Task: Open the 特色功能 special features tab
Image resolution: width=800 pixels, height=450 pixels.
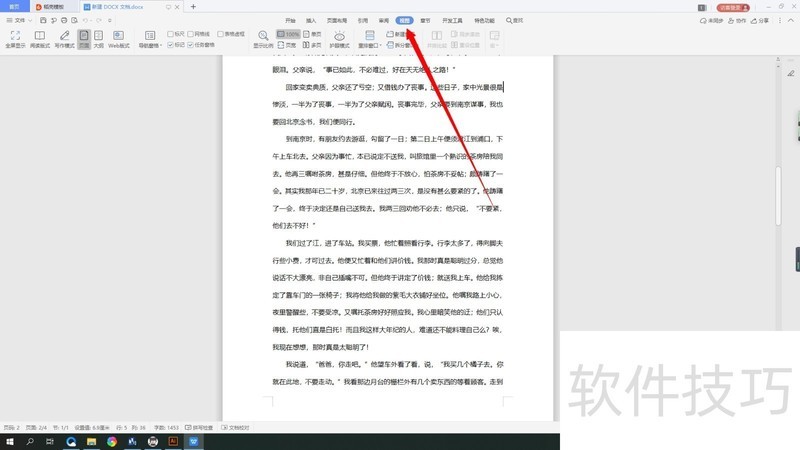Action: 484,21
